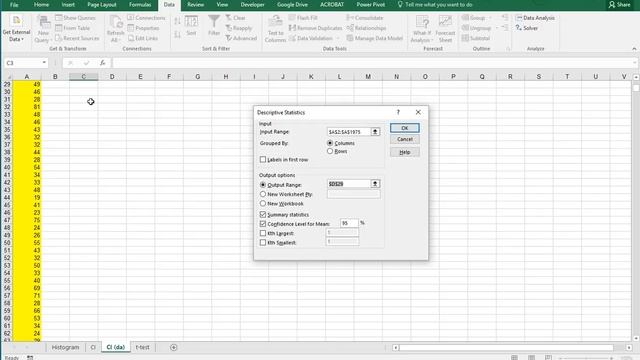Image resolution: width=640 pixels, height=360 pixels.
Task: Expand the Ungroup dropdown arrow
Action: (497, 28)
